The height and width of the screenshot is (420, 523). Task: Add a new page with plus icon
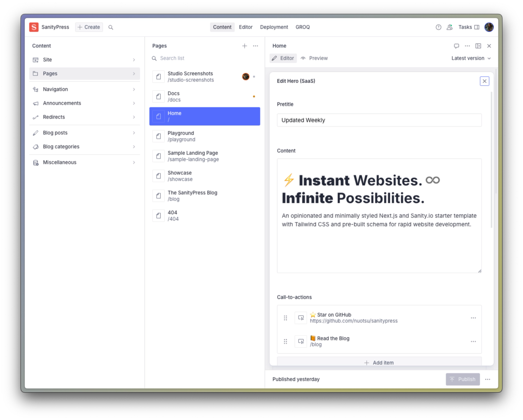pos(244,46)
